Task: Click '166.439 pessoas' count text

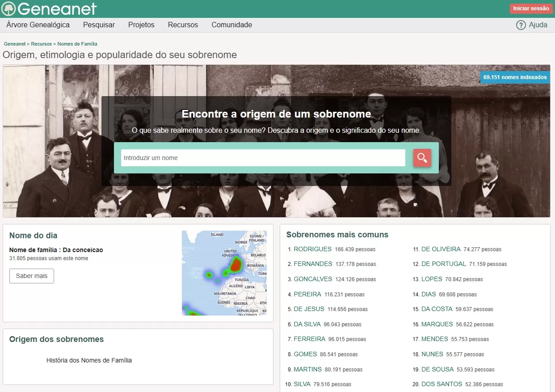Action: click(x=355, y=249)
